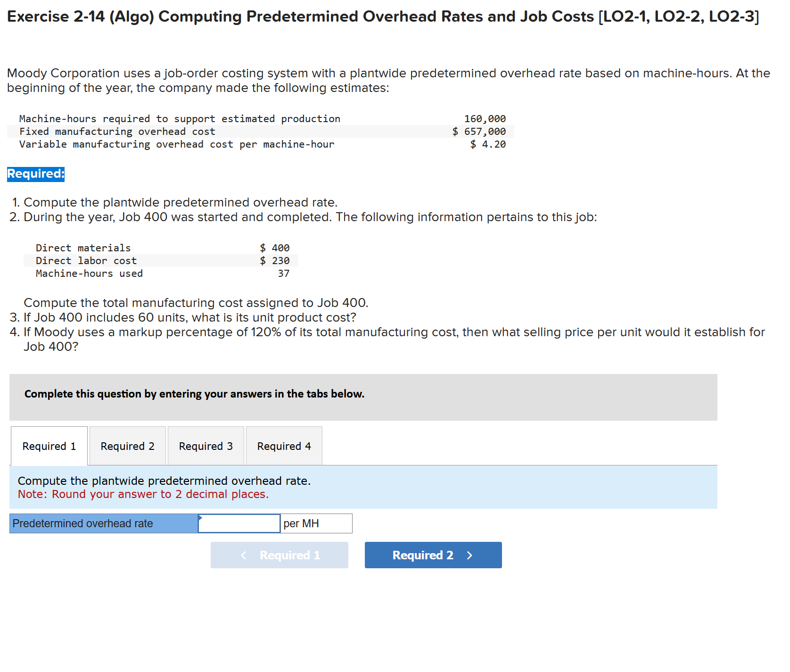This screenshot has width=790, height=672.
Task: Select the 160,000 machine-hours estimate value
Action: [x=485, y=118]
